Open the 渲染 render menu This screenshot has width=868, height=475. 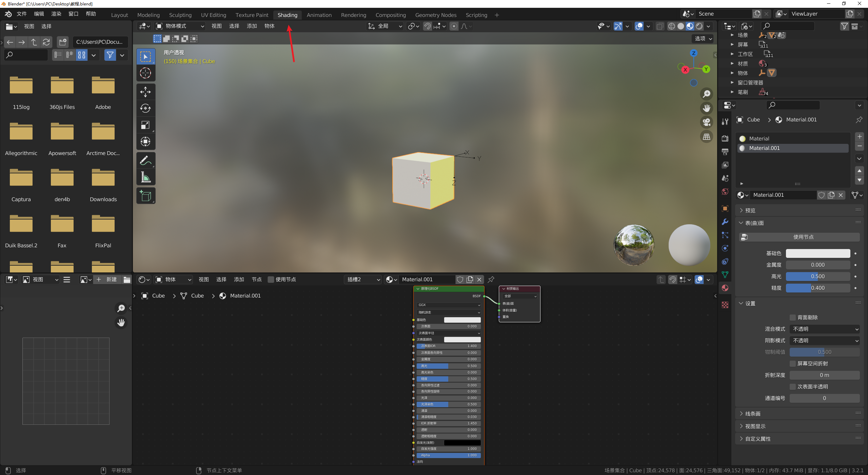coord(56,14)
